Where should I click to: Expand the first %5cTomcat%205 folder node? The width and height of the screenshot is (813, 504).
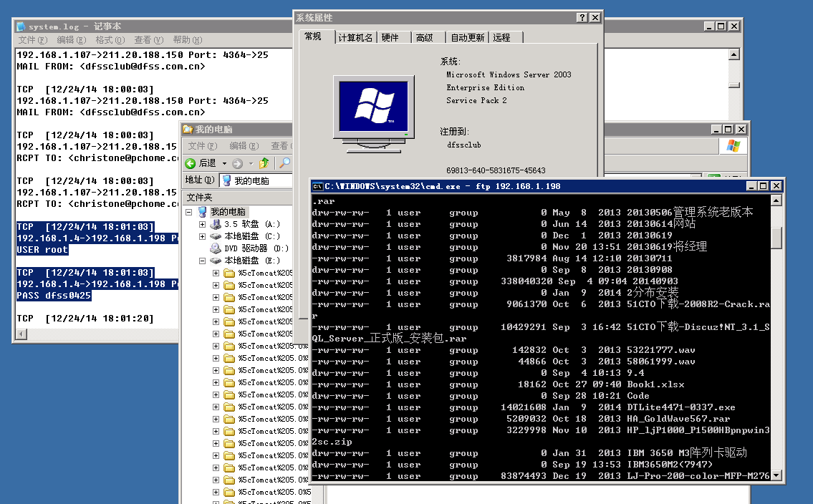click(216, 273)
